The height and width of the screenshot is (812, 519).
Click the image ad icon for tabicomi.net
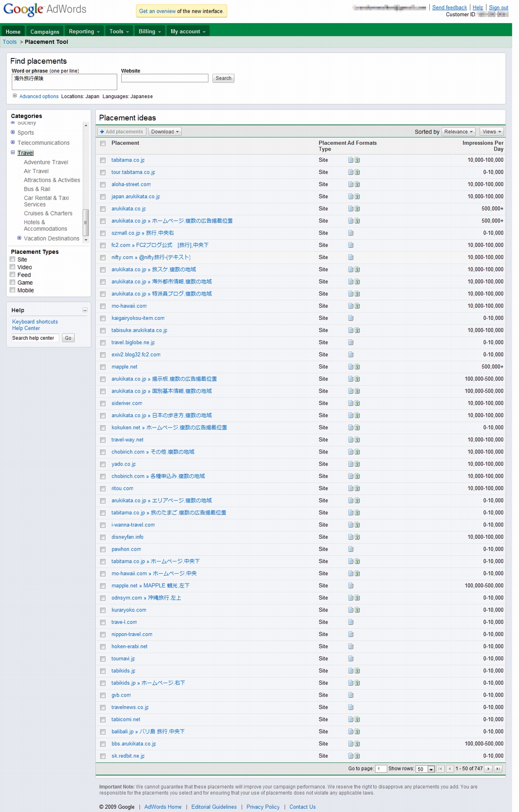coord(357,720)
